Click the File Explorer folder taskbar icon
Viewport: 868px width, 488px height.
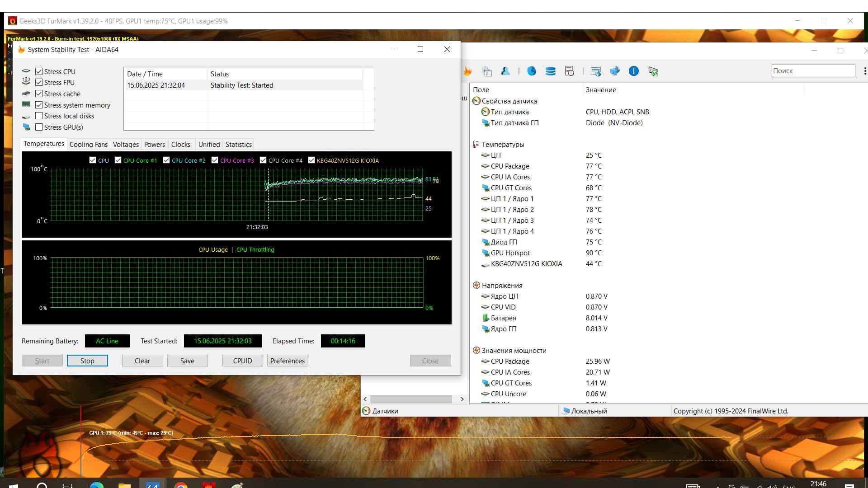pos(124,485)
